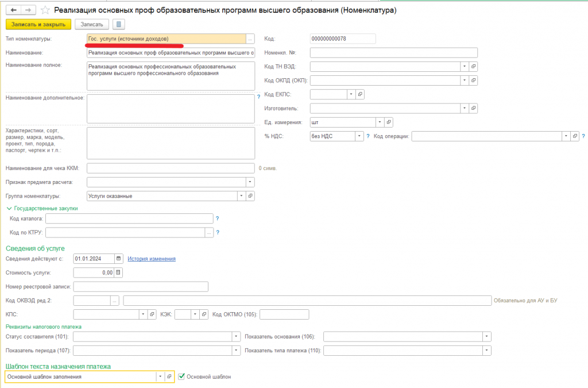Open the КЭК record icon
Screen dimensions: 588x388
(x=204, y=314)
